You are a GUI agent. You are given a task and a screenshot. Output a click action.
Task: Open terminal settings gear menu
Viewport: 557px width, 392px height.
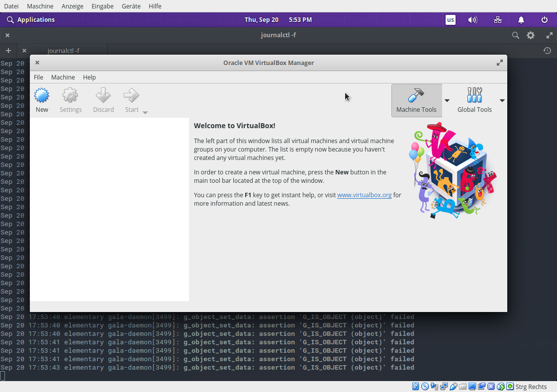530,35
